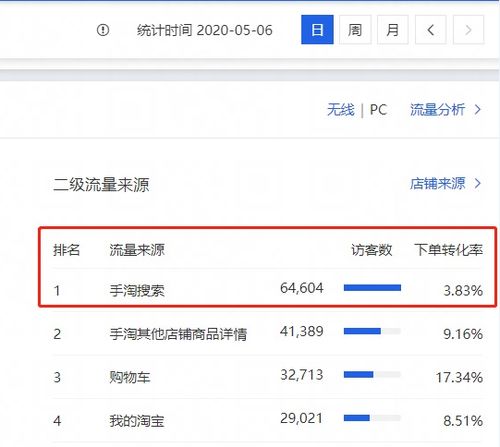
Task: Click the 排名 column header
Action: [x=67, y=250]
